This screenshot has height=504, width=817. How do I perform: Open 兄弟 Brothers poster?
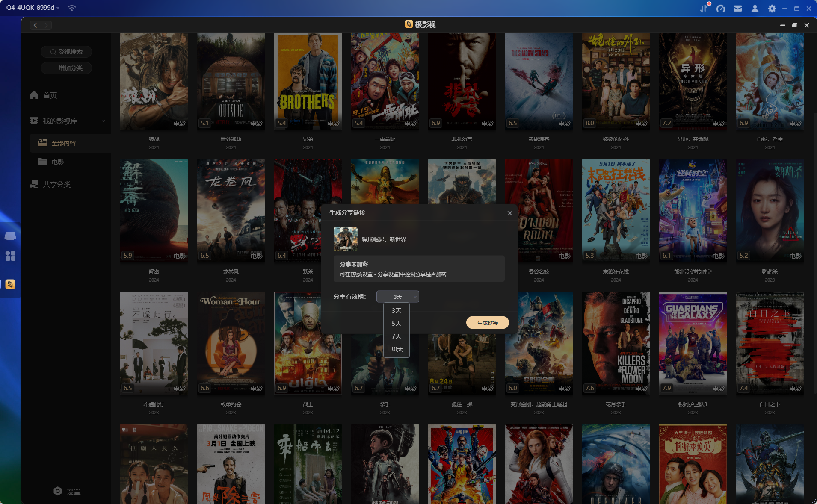[x=308, y=81]
